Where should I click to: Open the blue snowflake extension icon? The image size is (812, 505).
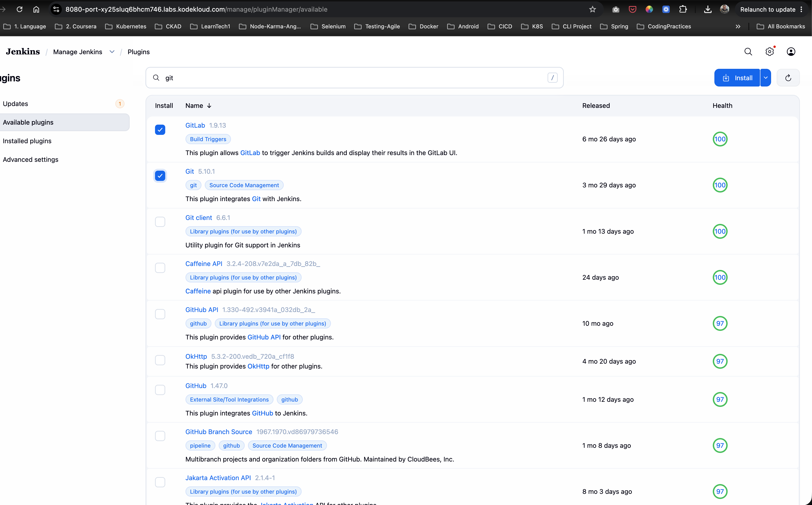(666, 9)
